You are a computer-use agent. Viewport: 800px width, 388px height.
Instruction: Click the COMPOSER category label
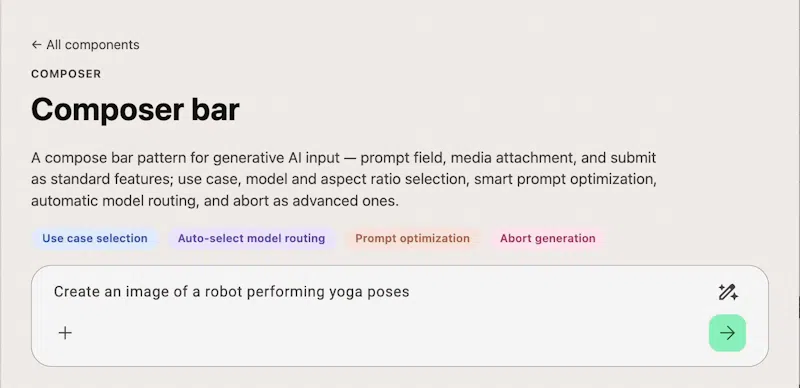[66, 74]
